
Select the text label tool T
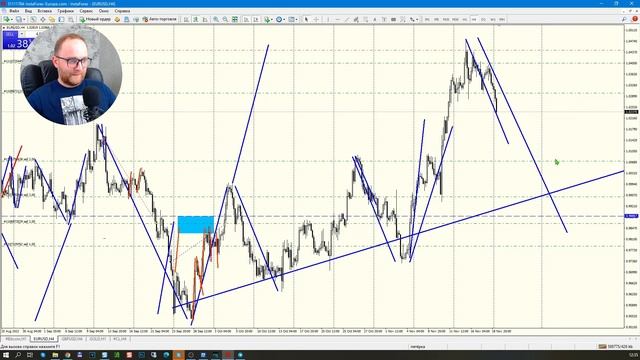point(384,19)
